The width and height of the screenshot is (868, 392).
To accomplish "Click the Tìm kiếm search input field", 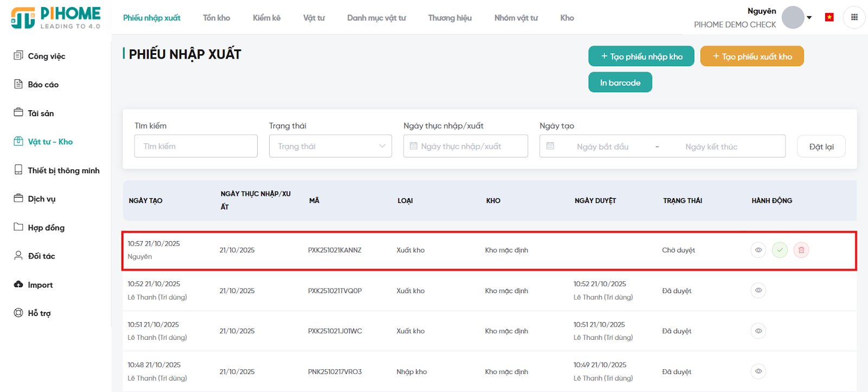I will pyautogui.click(x=196, y=146).
